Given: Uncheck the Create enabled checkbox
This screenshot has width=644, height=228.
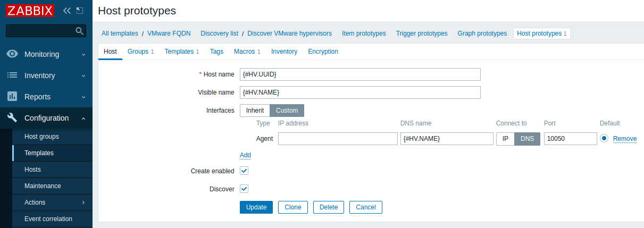Looking at the screenshot, I should [244, 171].
